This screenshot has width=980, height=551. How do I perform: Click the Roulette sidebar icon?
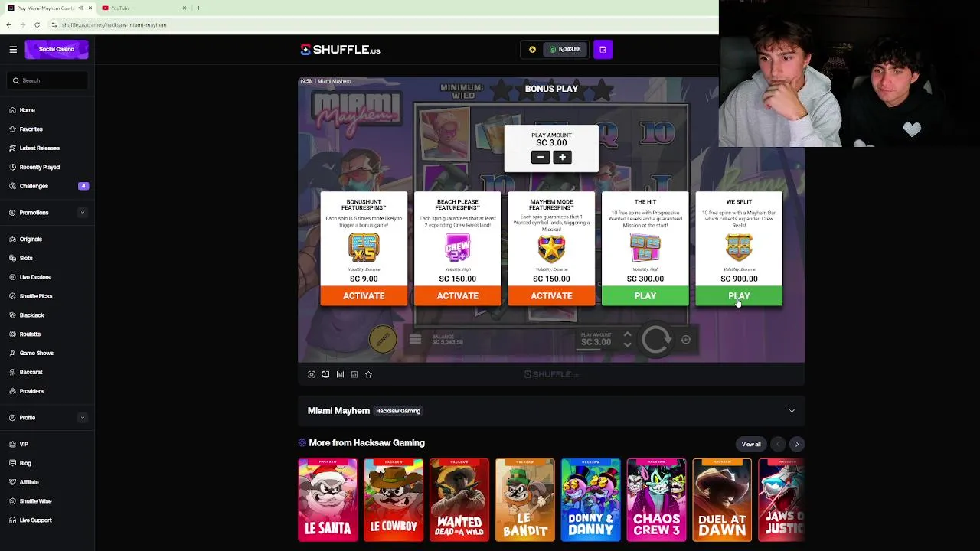pos(13,334)
